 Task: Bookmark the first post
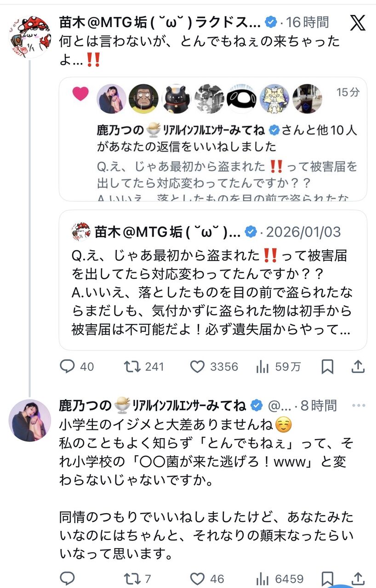pos(327,367)
